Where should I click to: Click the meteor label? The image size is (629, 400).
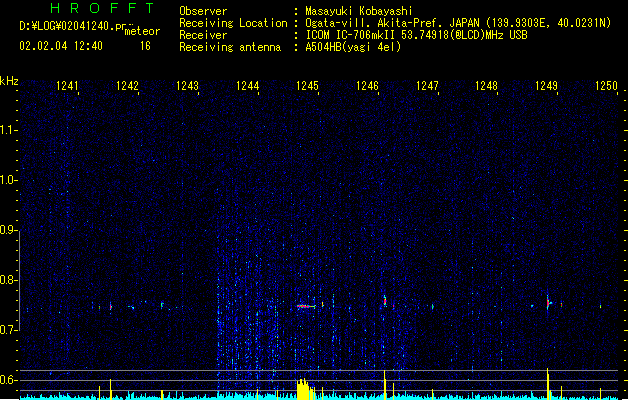click(x=142, y=31)
